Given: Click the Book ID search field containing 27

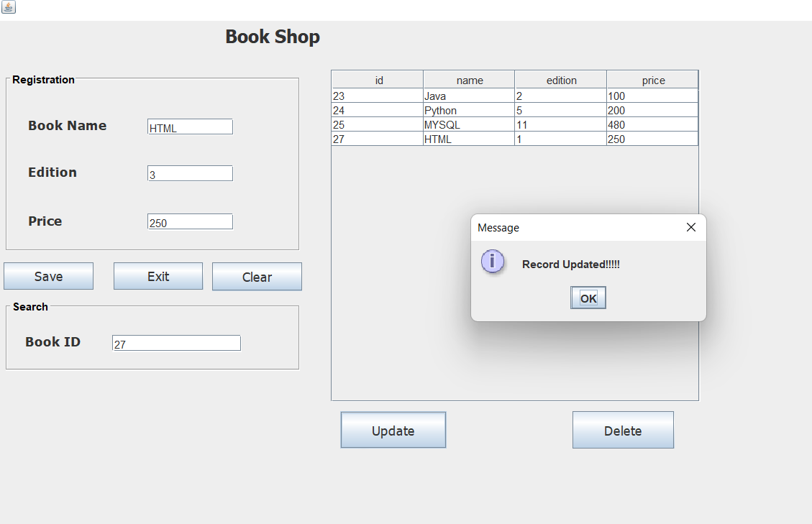Looking at the screenshot, I should tap(176, 343).
